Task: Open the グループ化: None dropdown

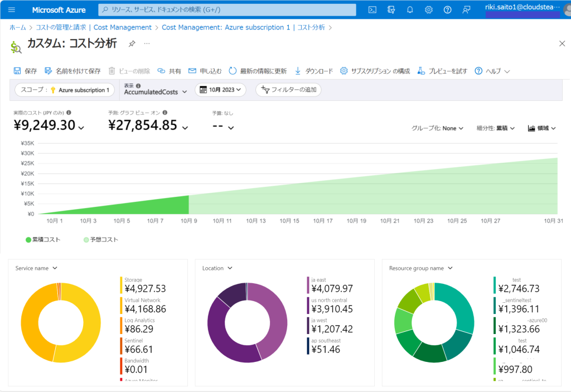Action: pos(436,128)
